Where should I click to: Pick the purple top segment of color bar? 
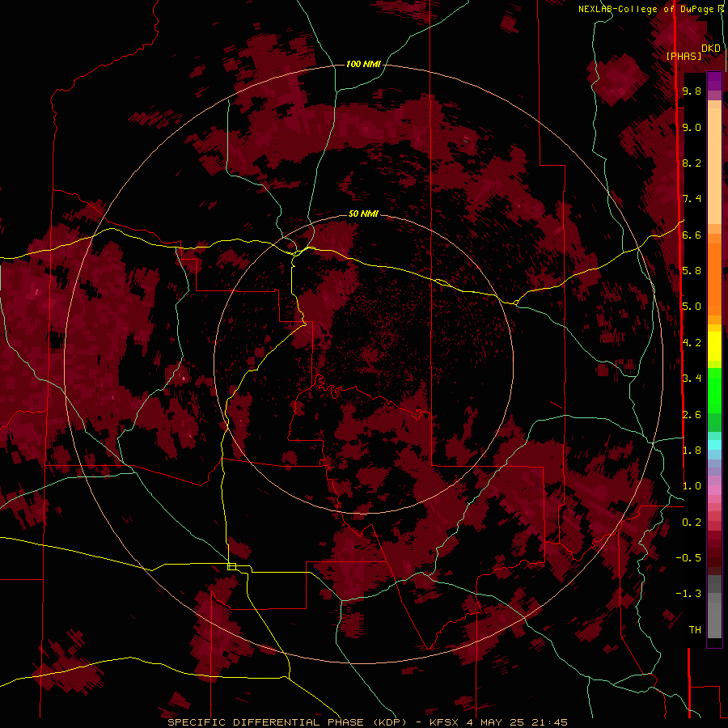pyautogui.click(x=714, y=81)
